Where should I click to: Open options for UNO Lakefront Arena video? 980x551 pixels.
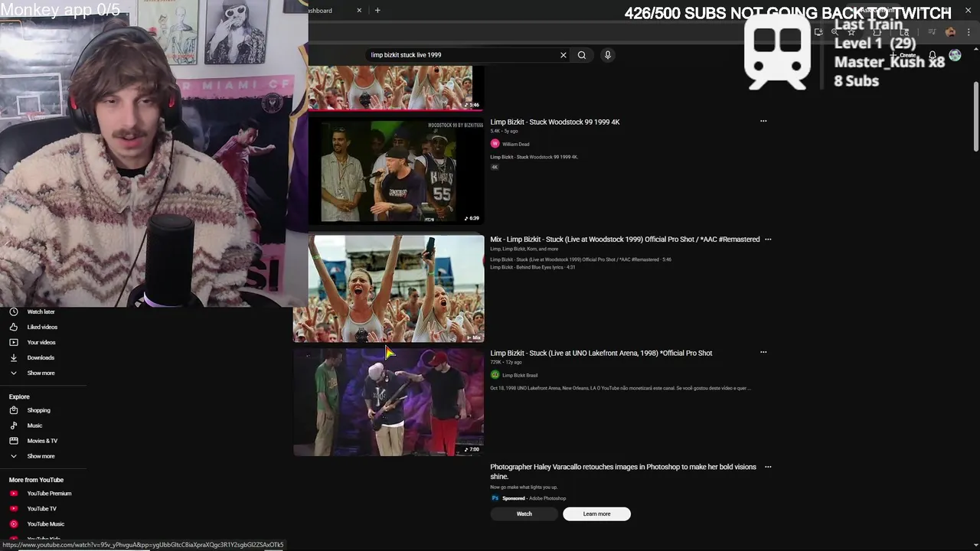point(763,352)
